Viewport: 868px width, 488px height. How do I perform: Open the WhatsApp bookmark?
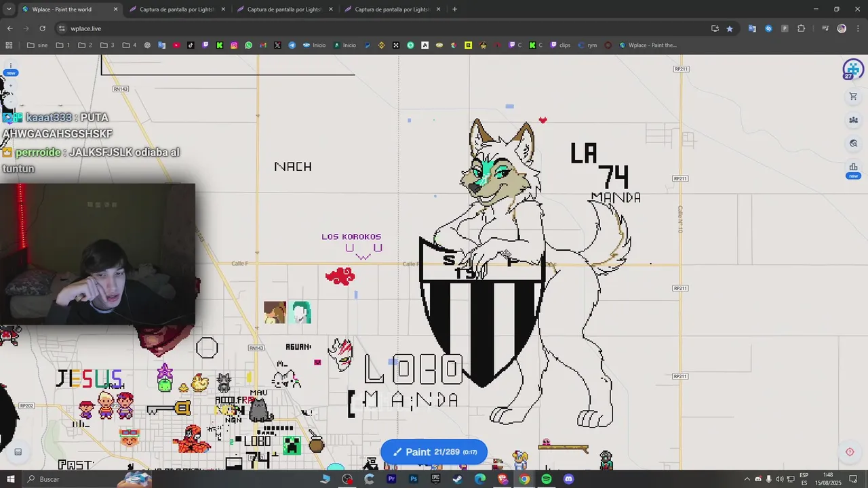249,45
